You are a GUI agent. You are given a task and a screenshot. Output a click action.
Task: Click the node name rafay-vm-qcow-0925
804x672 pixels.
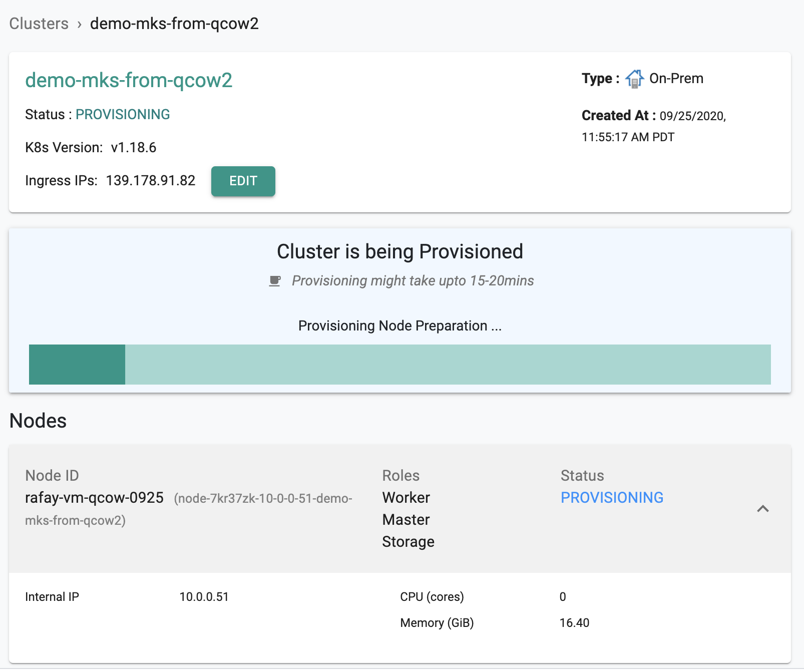pos(94,497)
